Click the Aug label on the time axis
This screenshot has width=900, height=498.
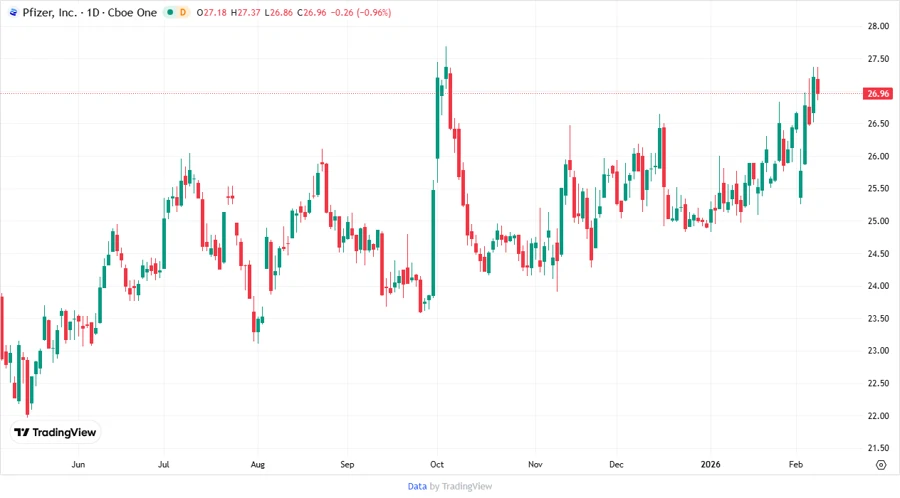[258, 464]
